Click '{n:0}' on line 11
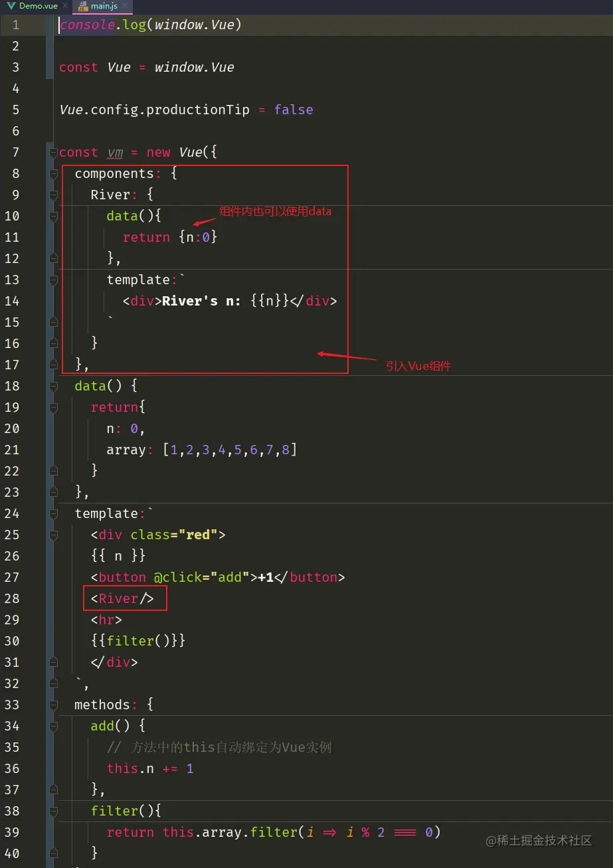Viewport: 613px width, 868px height. (198, 238)
